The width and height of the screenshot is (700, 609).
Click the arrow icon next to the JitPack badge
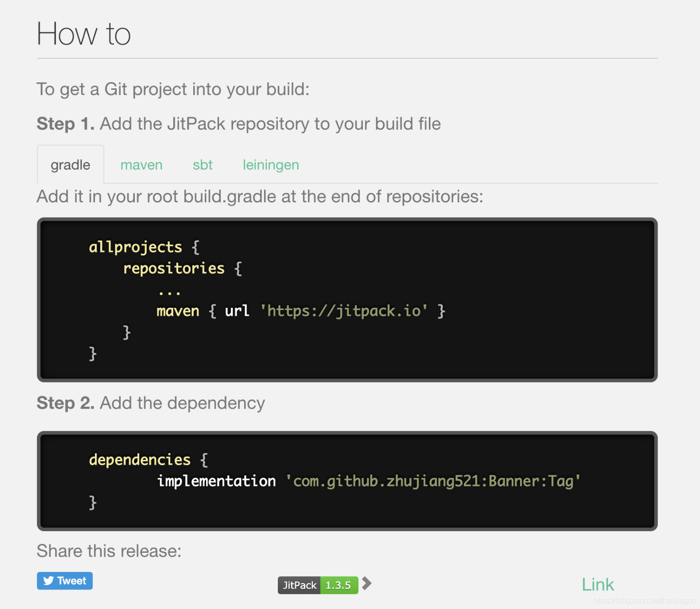[x=366, y=583]
